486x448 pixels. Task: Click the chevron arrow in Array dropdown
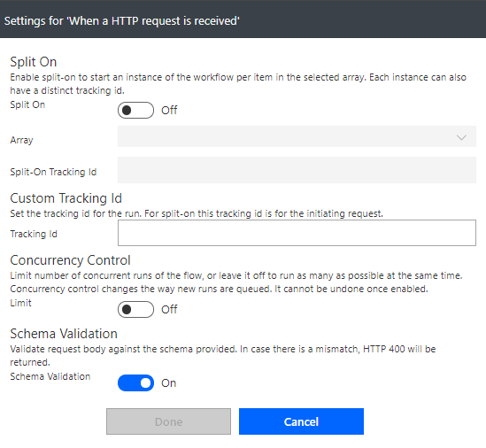pos(461,137)
